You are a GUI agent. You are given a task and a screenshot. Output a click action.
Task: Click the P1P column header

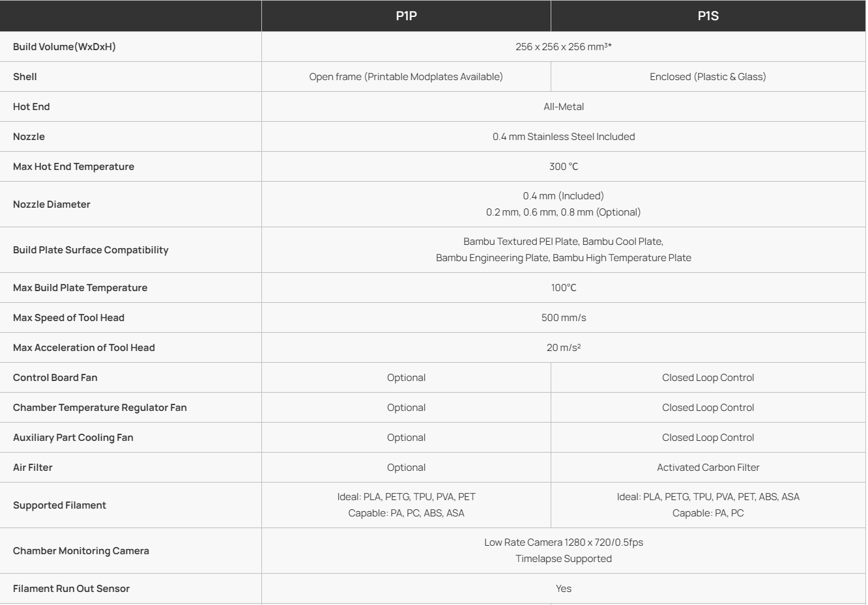[406, 16]
